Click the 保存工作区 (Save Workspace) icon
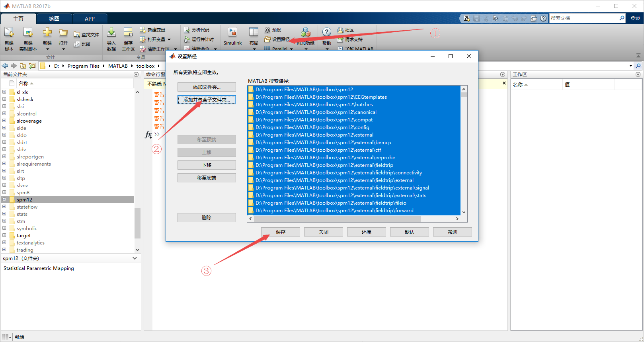 point(128,33)
